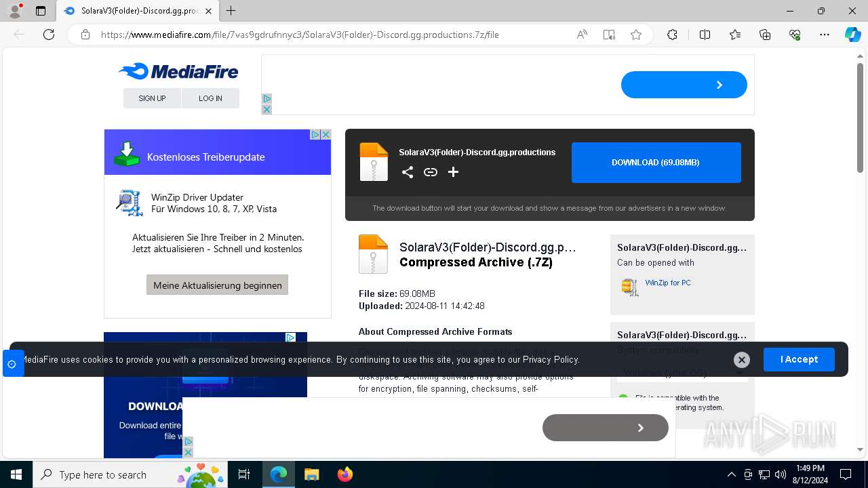
Task: Add file to account plus icon
Action: pyautogui.click(x=453, y=172)
